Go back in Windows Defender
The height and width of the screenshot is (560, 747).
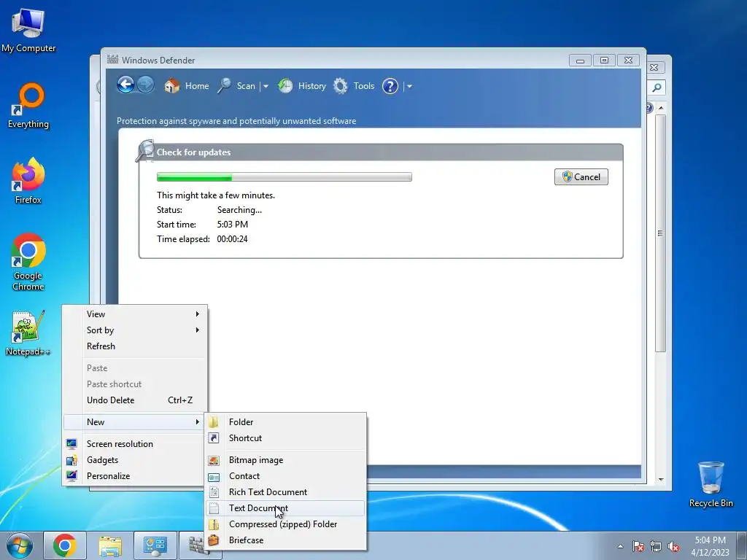pyautogui.click(x=125, y=85)
